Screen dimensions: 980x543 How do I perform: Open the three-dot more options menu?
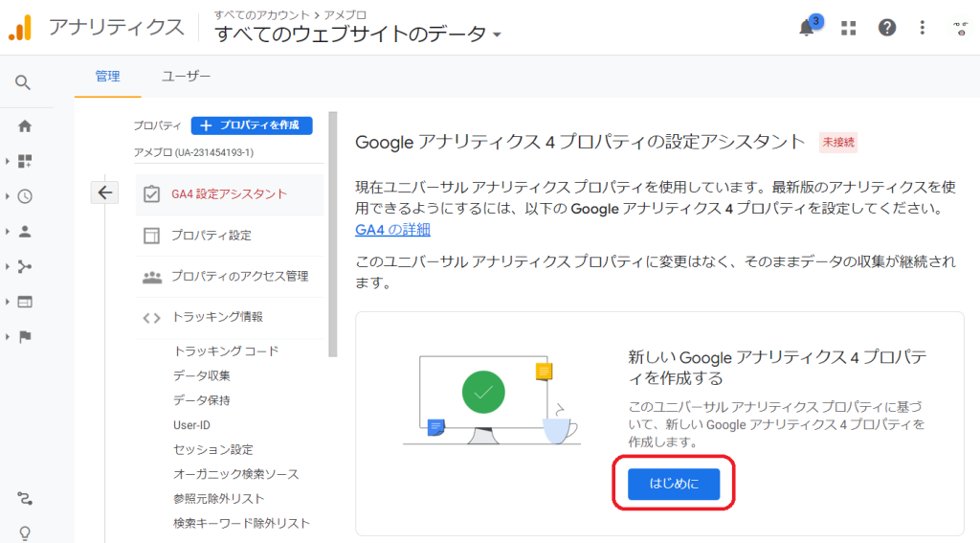pos(923,28)
